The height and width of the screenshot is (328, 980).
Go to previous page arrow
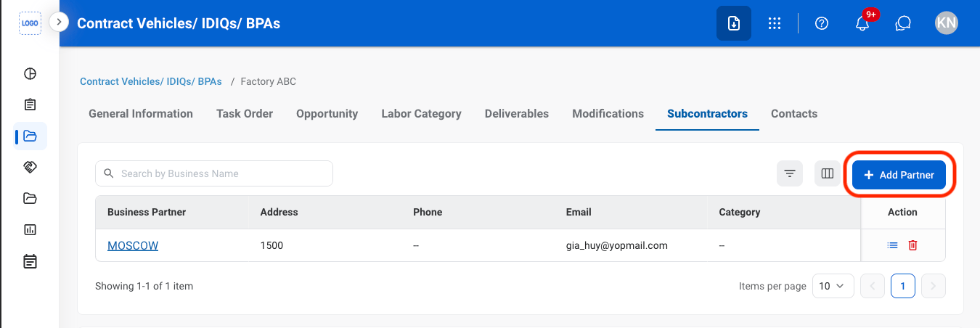click(x=873, y=286)
